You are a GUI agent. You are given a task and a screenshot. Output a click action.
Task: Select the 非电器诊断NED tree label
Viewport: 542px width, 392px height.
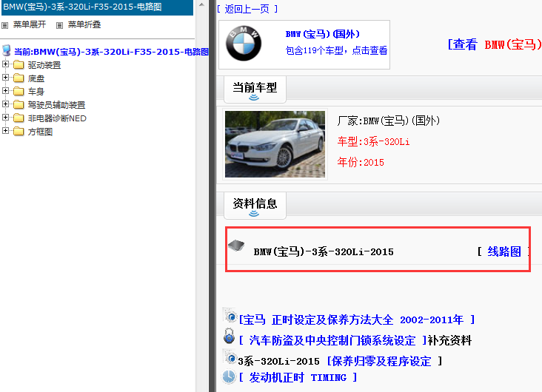coord(57,118)
